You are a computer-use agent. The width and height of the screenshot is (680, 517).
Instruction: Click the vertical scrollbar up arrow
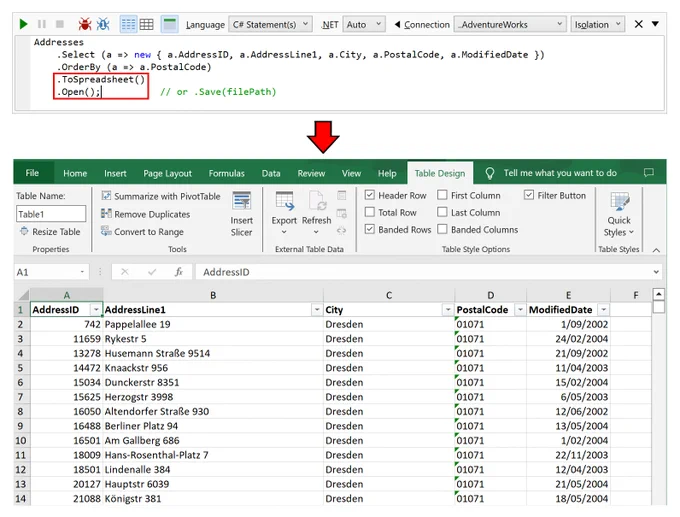(658, 294)
